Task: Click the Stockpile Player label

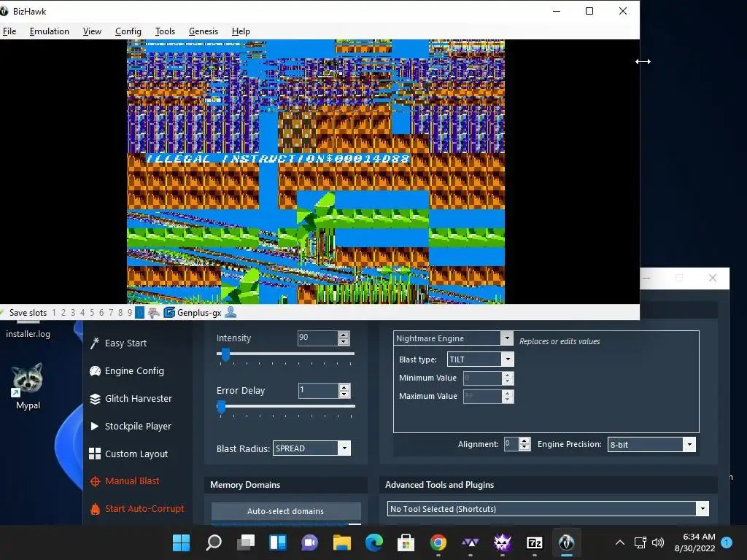Action: coord(138,426)
